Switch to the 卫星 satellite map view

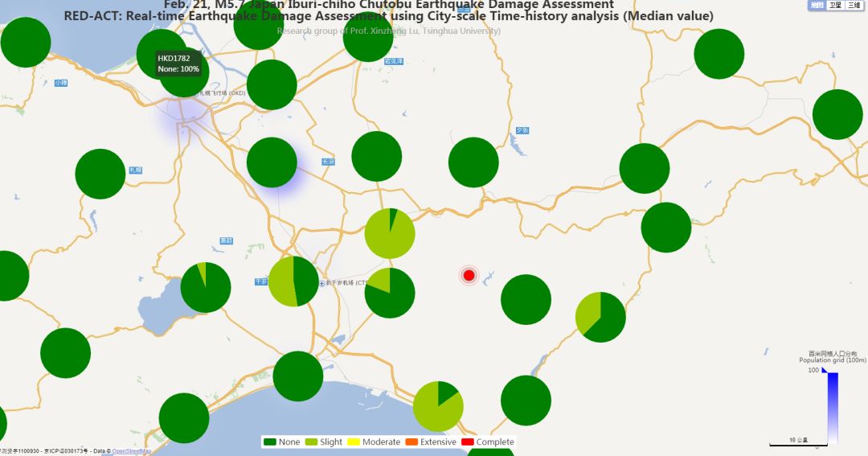point(836,6)
